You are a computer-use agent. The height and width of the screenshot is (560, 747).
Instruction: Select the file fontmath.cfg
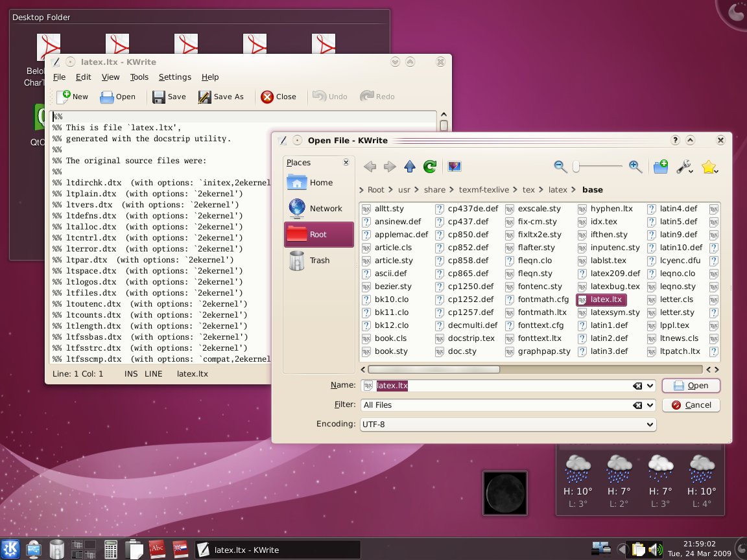coord(538,299)
